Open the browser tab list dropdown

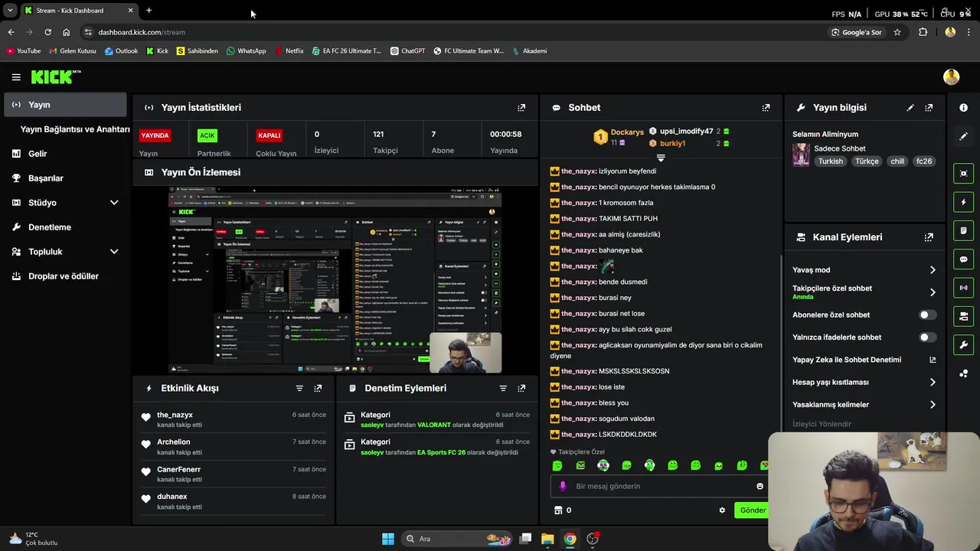pos(10,11)
